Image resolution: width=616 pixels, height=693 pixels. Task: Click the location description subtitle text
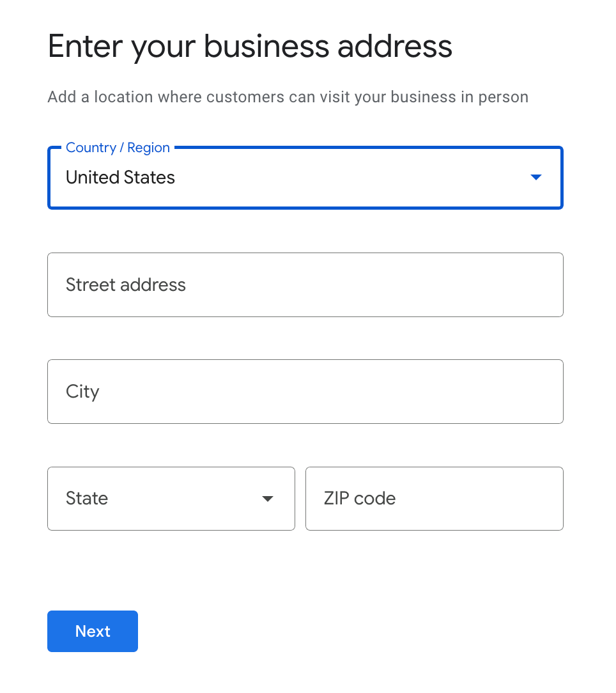288,97
